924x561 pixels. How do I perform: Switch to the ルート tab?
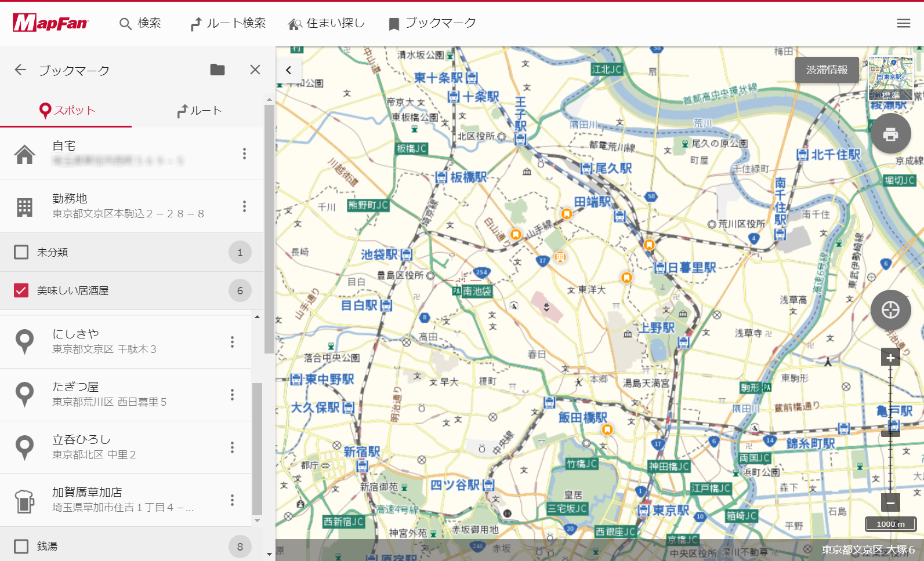[x=198, y=110]
